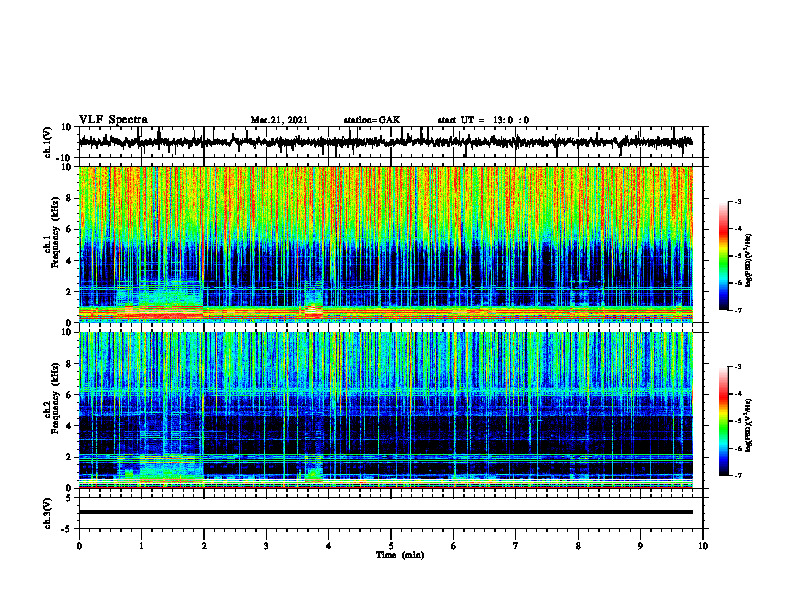Select time axis tick label "6"
Image resolution: width=792 pixels, height=612 pixels.
click(454, 546)
